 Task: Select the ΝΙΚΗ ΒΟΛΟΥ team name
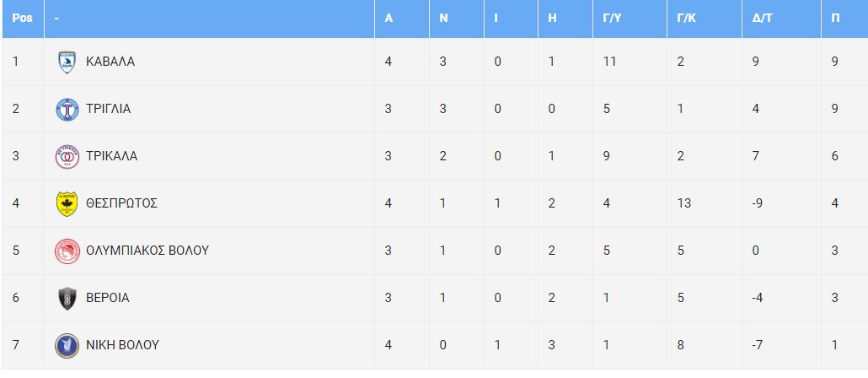click(122, 345)
